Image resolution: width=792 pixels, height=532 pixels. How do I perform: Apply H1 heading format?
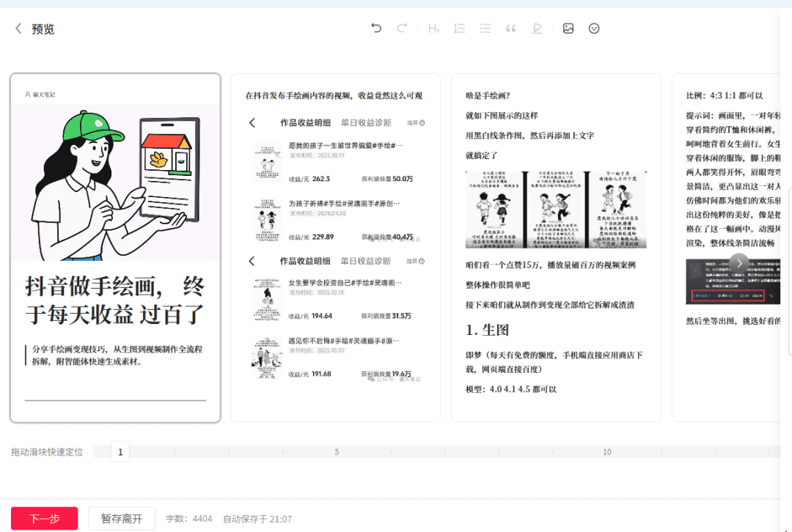point(433,29)
